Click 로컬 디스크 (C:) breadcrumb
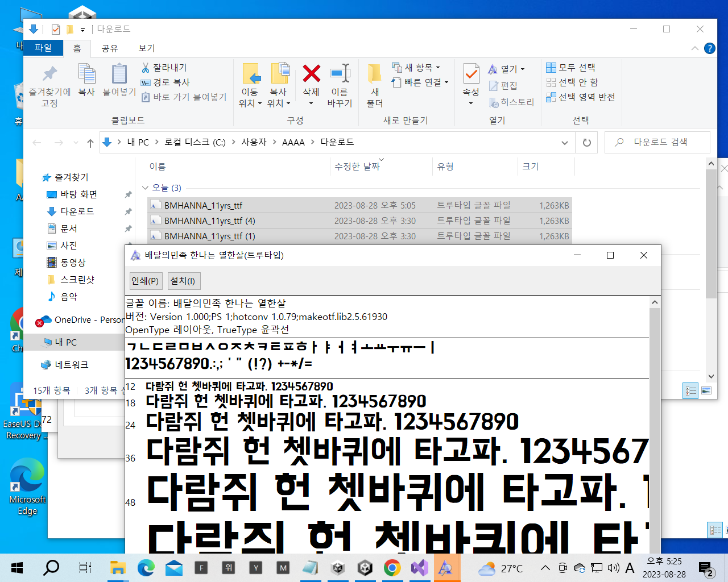 [195, 142]
